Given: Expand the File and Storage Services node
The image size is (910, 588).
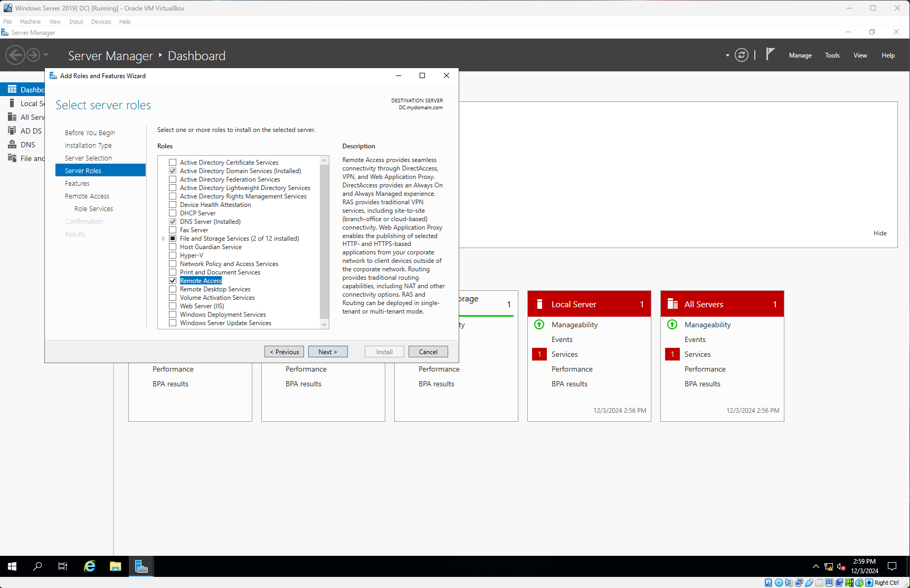Looking at the screenshot, I should 164,239.
